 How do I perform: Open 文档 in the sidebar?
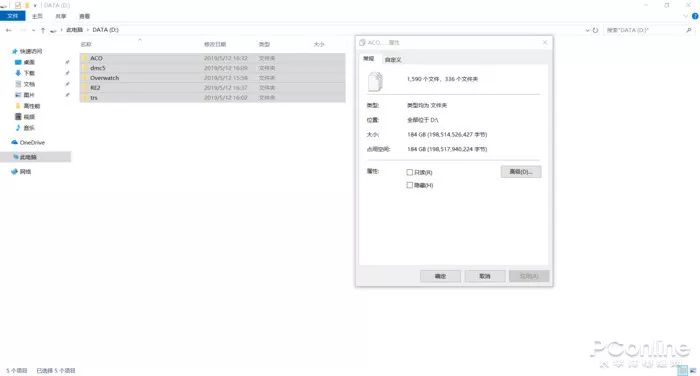click(x=29, y=84)
